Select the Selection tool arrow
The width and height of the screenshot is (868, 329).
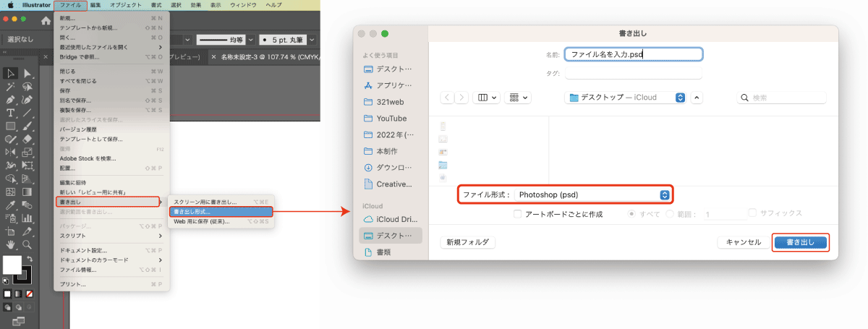click(x=11, y=73)
